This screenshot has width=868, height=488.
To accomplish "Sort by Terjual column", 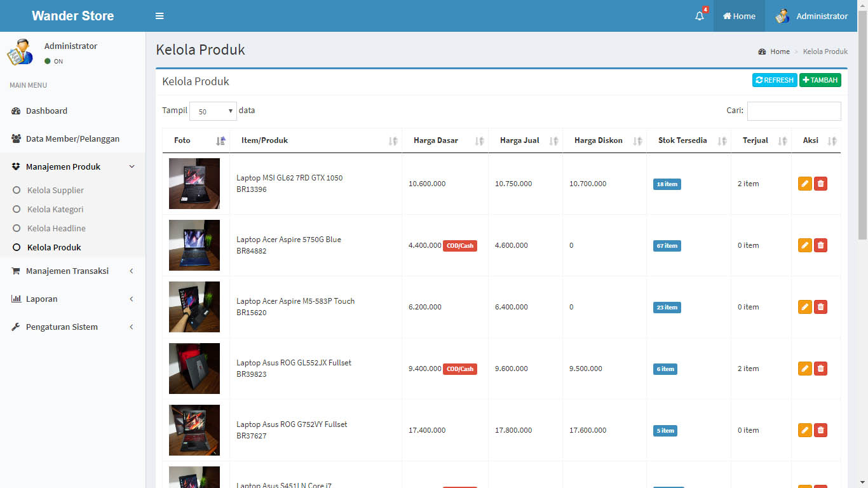I will click(x=761, y=140).
